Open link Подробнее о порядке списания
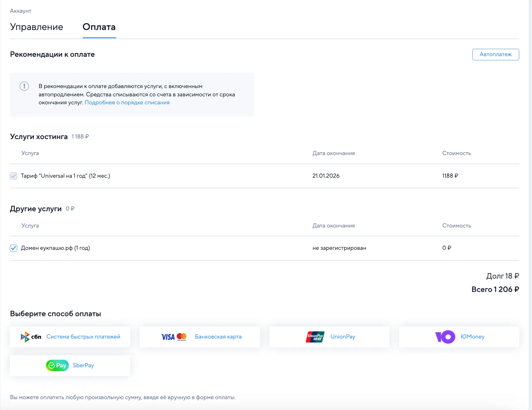This screenshot has width=532, height=410. tap(127, 103)
